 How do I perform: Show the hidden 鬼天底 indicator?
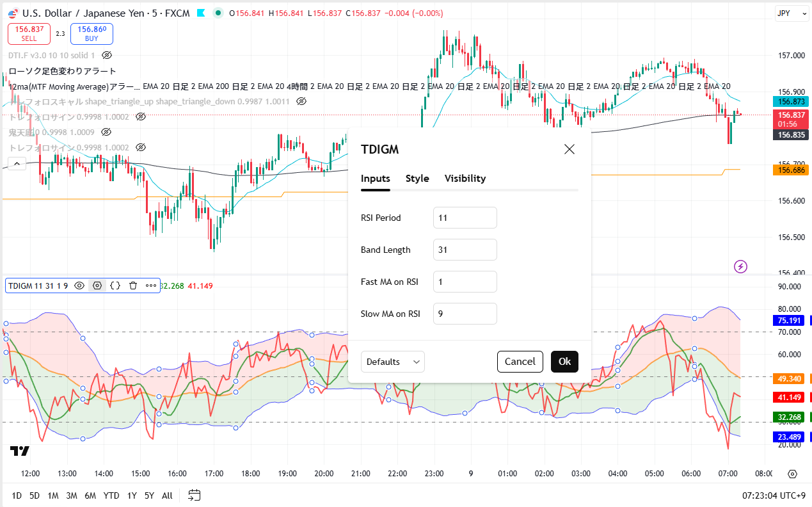pyautogui.click(x=106, y=132)
